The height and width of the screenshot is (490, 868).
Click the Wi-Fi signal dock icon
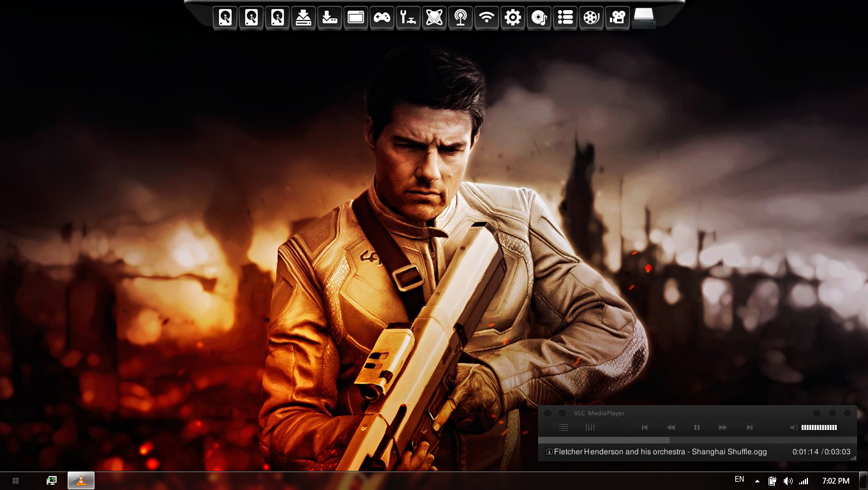tap(486, 17)
